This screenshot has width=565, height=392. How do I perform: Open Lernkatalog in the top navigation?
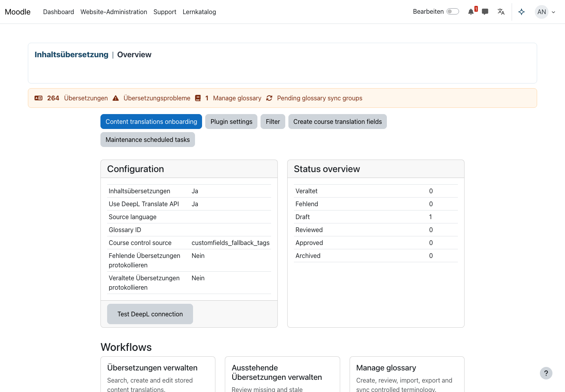pyautogui.click(x=199, y=12)
